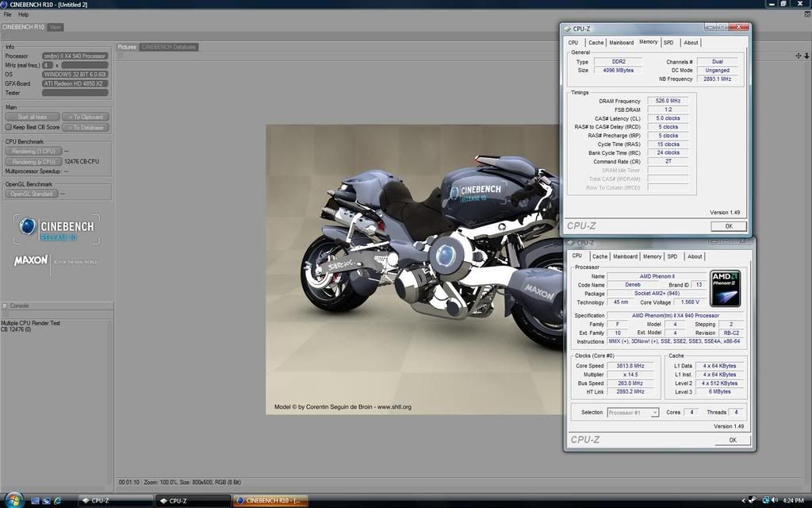The image size is (812, 508).
Task: Click the Code Name value Deneb
Action: click(x=632, y=285)
